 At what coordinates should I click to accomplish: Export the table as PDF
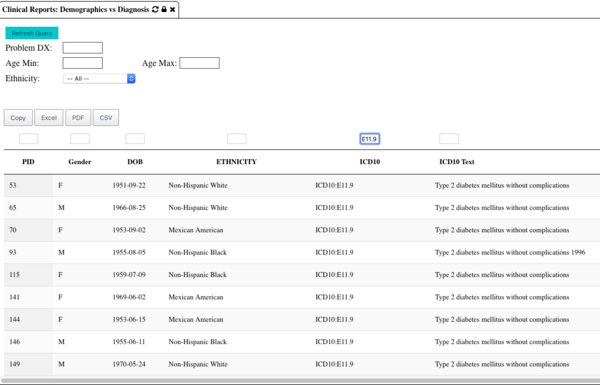click(x=78, y=117)
